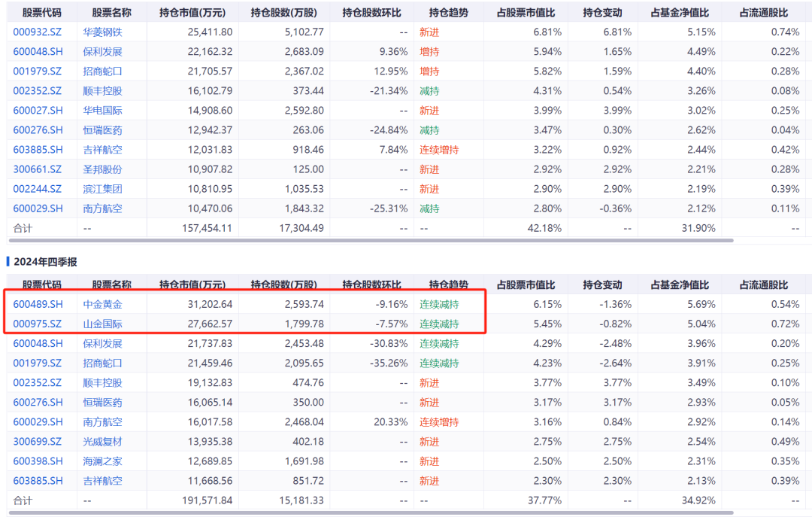The width and height of the screenshot is (812, 517).
Task: Select shares cell 5,102.77
Action: pos(304,32)
